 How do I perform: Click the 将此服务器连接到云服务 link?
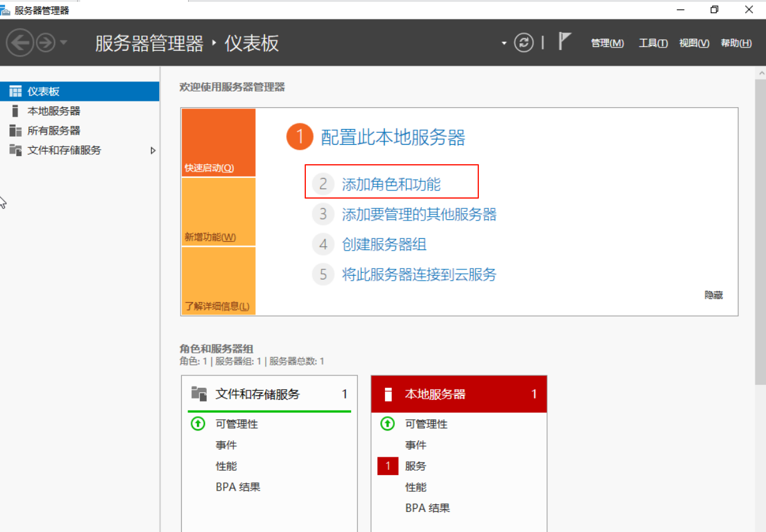pyautogui.click(x=419, y=274)
